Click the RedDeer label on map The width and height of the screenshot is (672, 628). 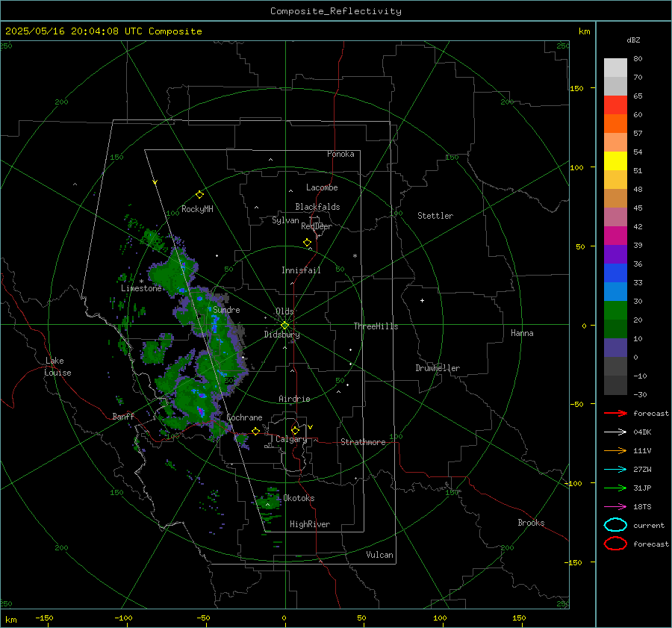pyautogui.click(x=317, y=226)
